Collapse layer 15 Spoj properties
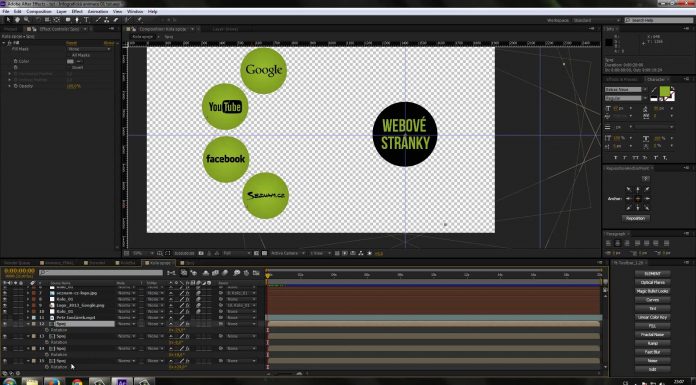This screenshot has height=385, width=696. [x=29, y=361]
